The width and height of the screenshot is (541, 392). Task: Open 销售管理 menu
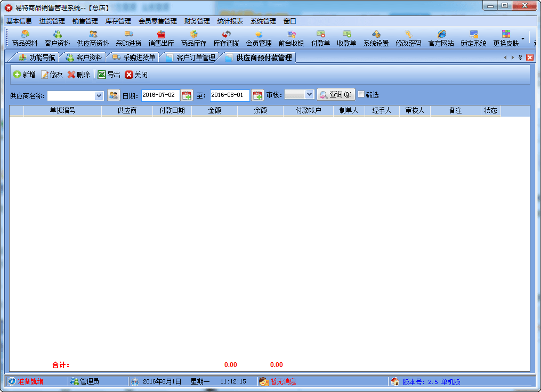tap(85, 21)
